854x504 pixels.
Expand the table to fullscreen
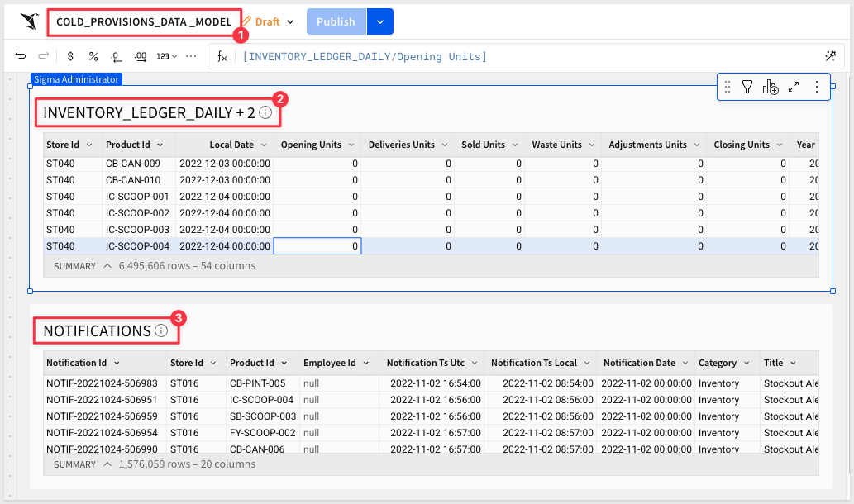(794, 87)
